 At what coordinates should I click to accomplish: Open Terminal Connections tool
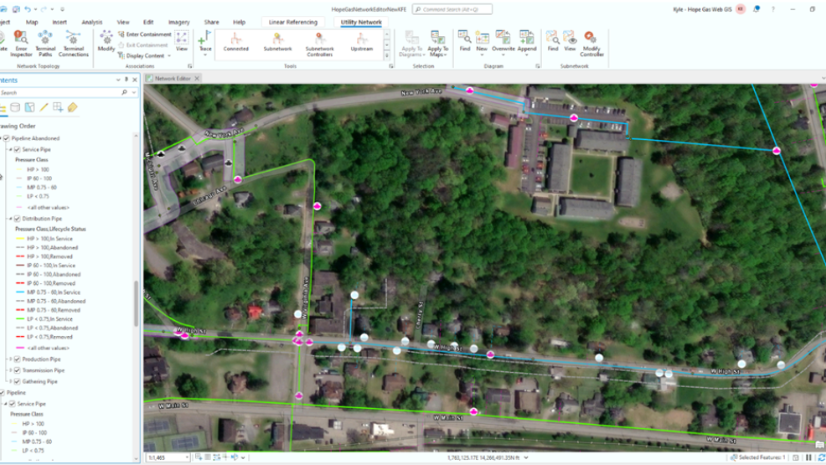73,43
